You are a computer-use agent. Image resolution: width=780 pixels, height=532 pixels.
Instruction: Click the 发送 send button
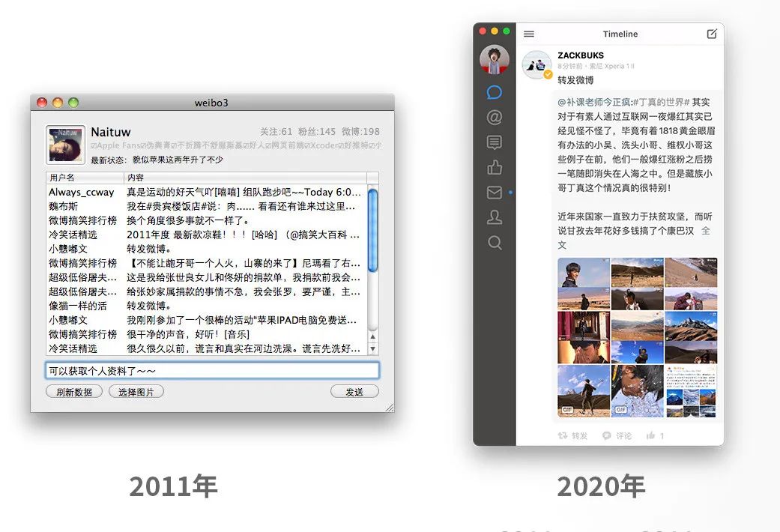[354, 392]
